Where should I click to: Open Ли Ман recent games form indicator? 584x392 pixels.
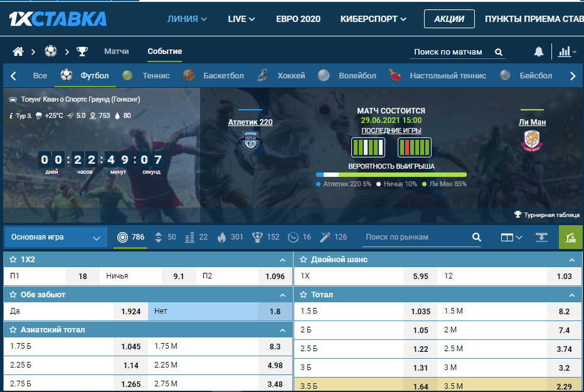pyautogui.click(x=414, y=147)
